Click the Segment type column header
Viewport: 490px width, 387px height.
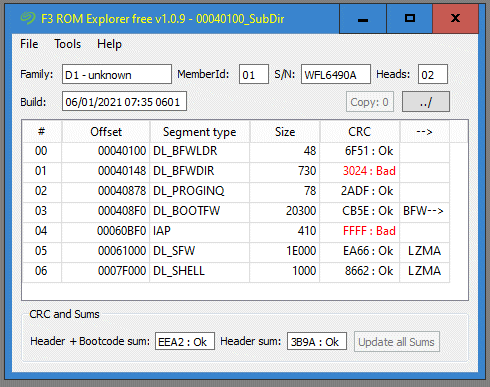pyautogui.click(x=200, y=132)
